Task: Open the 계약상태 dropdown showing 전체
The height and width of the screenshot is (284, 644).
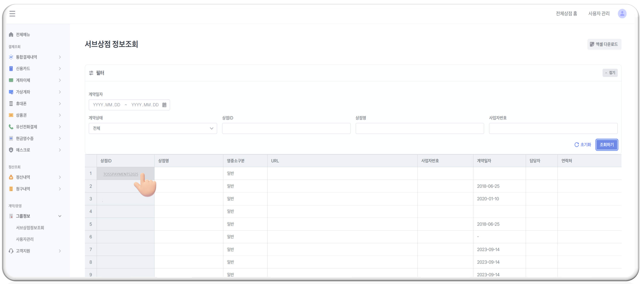Action: coord(153,128)
